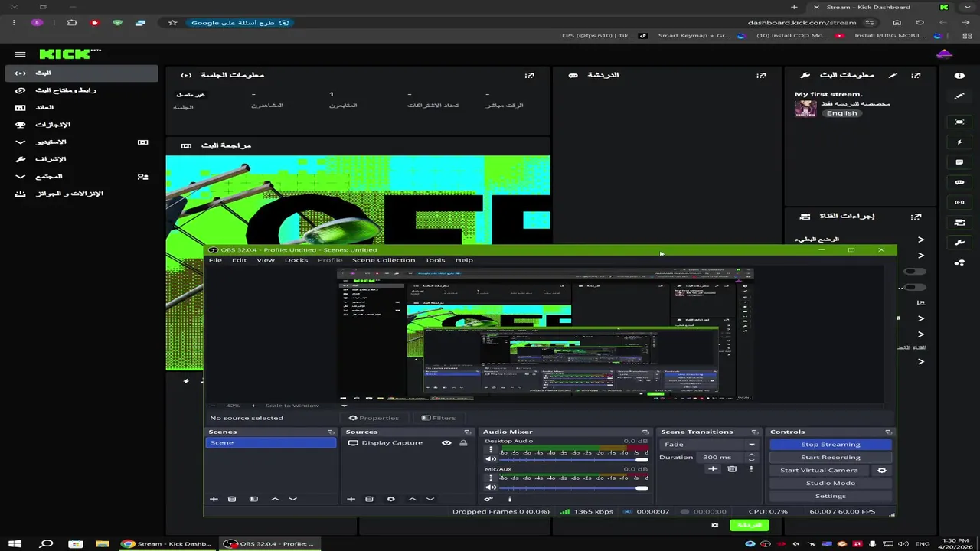Open Scene Collection menu in OBS
Image resolution: width=980 pixels, height=551 pixels.
tap(384, 260)
